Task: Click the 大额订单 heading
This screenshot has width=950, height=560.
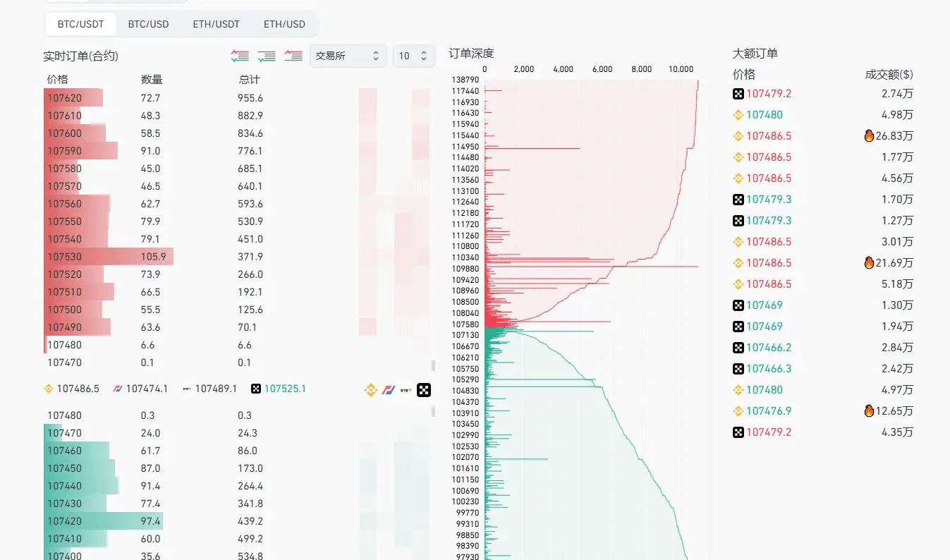Action: (755, 53)
